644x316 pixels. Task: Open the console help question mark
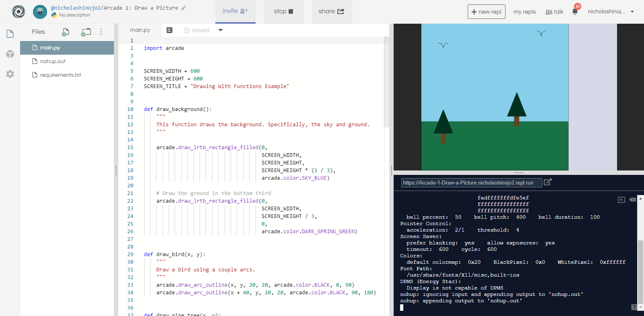(x=634, y=307)
